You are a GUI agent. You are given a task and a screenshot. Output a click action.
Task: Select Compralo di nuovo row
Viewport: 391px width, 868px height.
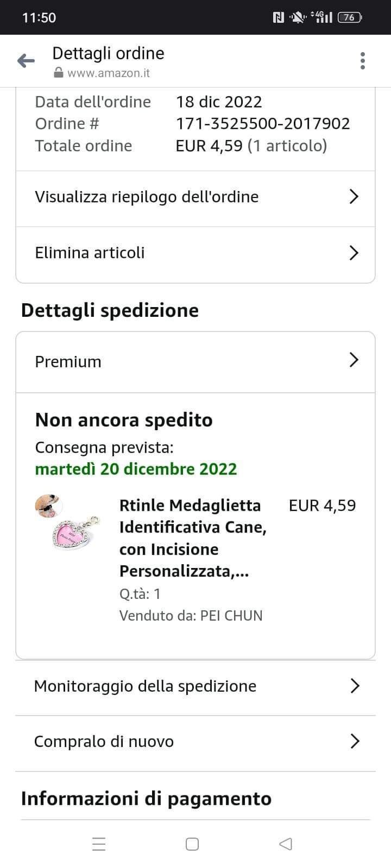195,742
